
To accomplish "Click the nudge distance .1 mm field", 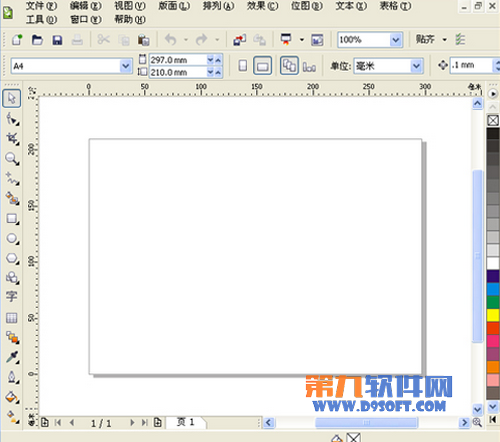I will 471,65.
